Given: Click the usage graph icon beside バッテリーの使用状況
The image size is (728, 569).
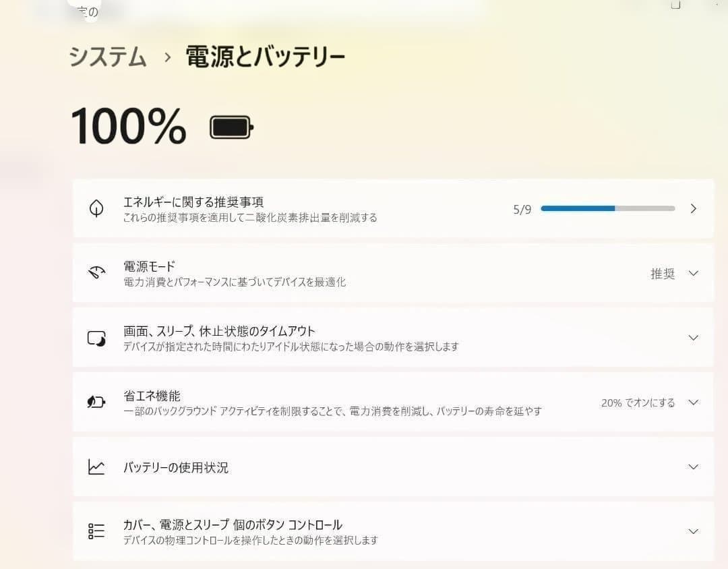Looking at the screenshot, I should (96, 467).
